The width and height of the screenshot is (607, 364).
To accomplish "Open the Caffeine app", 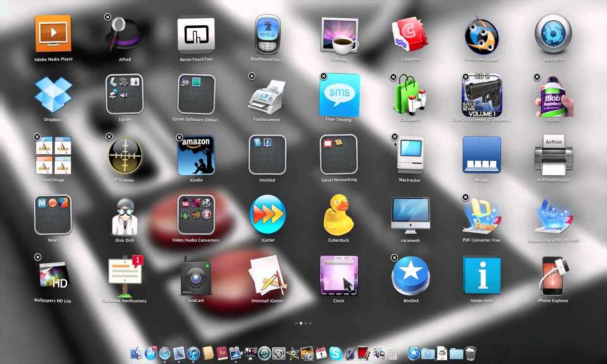I will tap(339, 35).
